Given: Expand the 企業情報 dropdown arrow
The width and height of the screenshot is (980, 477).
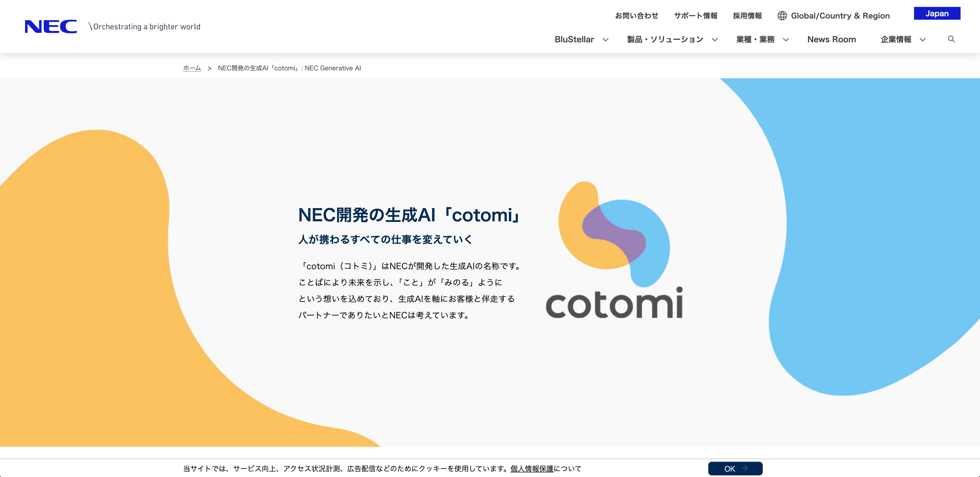Looking at the screenshot, I should 923,40.
